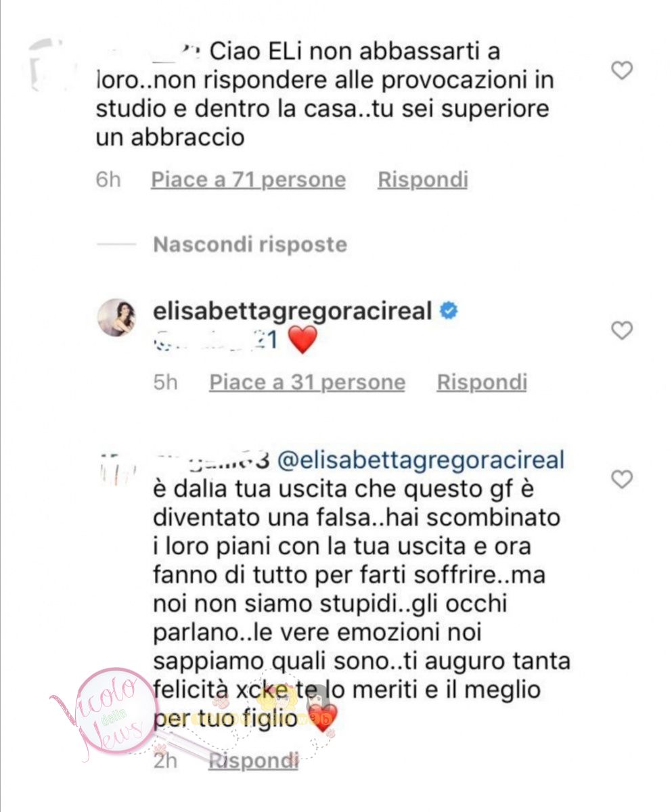Open elisabettagregoracireal's profile picture

116,317
